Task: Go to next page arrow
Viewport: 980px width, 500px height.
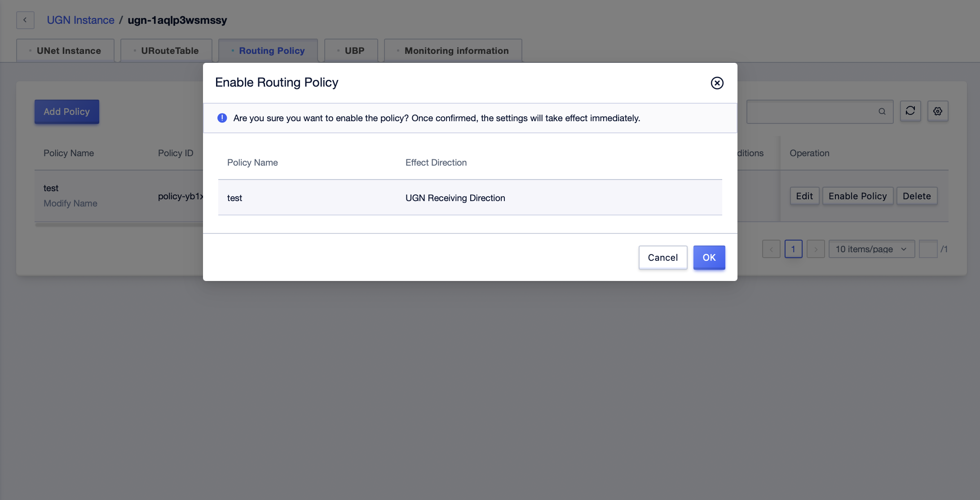Action: pos(816,249)
